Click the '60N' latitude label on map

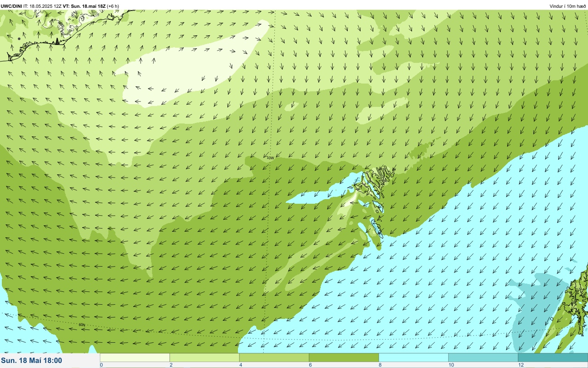82,325
